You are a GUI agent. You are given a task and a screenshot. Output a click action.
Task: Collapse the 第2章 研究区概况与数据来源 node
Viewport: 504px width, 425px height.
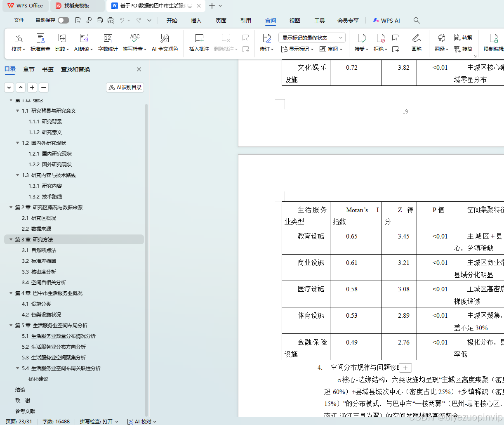(11, 208)
